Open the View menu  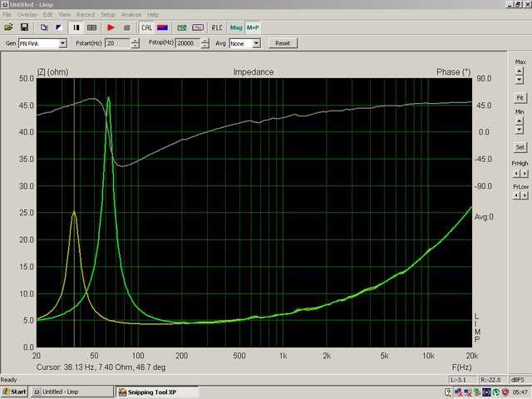point(65,15)
